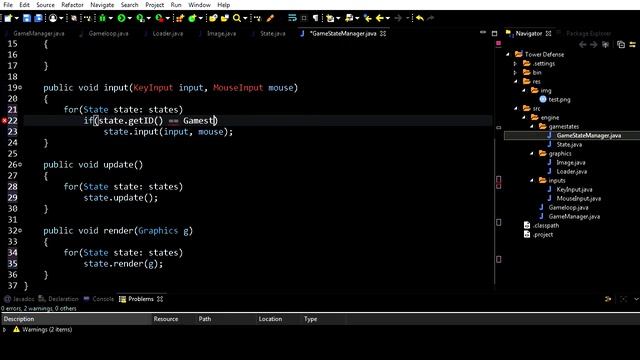The height and width of the screenshot is (360, 640).
Task: Open the Search dropdown arrow
Action: (245, 18)
